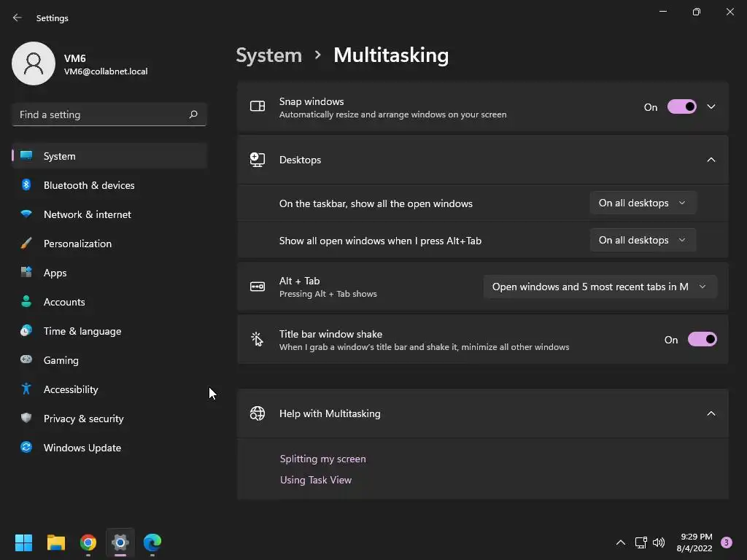Open the Using Task View link
Viewport: 747px width, 560px height.
click(x=315, y=480)
